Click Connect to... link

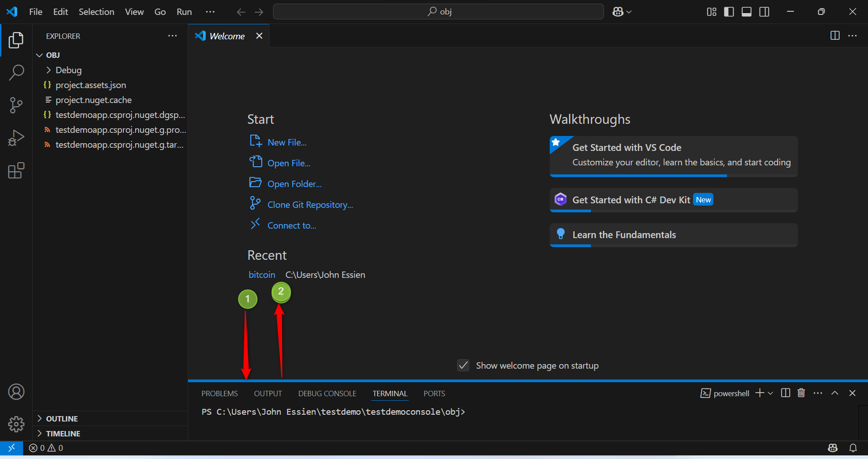pos(283,225)
